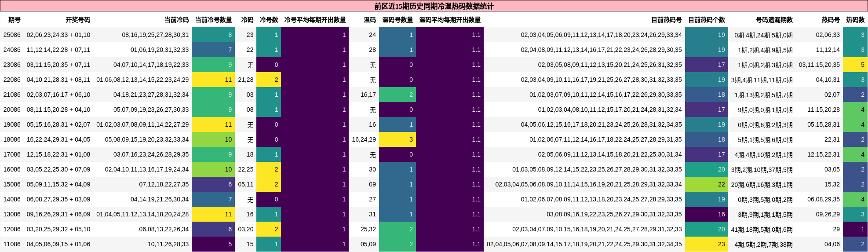Select period cell '11086'

(x=12, y=244)
